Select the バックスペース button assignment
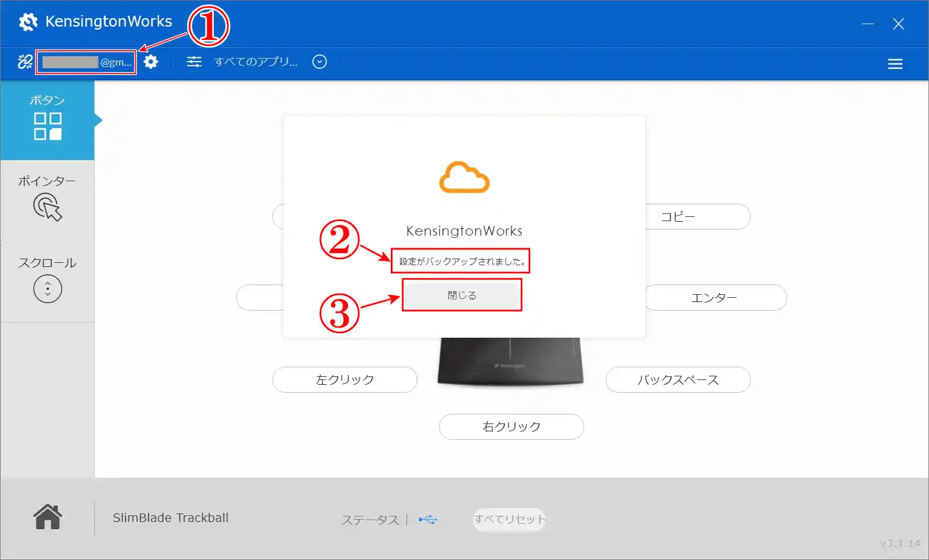Image resolution: width=929 pixels, height=560 pixels. coord(678,379)
